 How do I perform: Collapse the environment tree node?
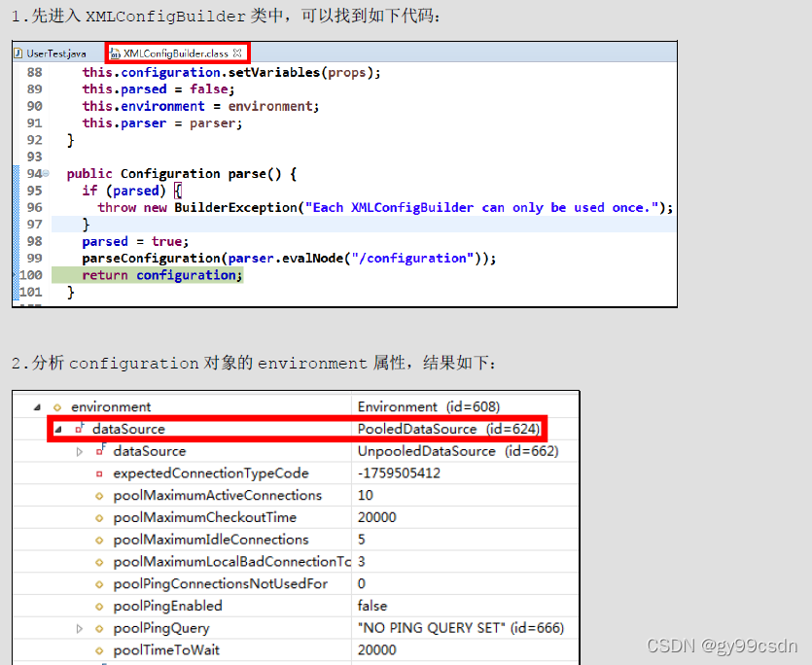(x=37, y=407)
